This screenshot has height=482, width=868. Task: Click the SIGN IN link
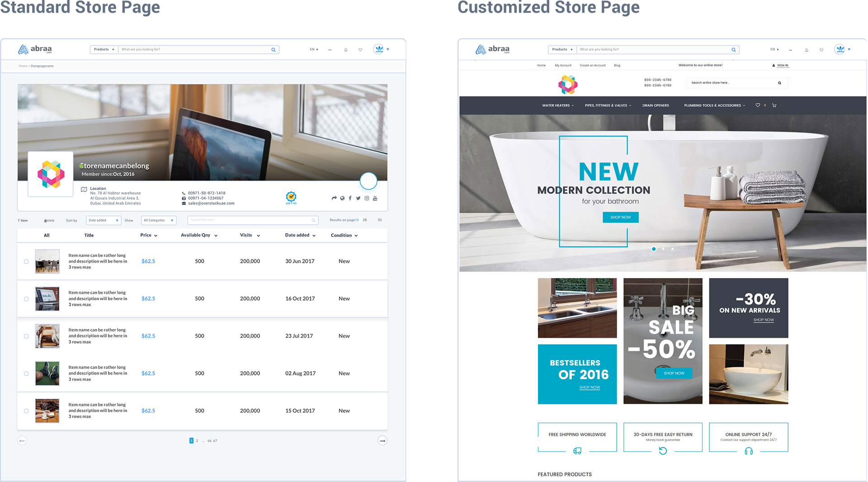point(783,65)
